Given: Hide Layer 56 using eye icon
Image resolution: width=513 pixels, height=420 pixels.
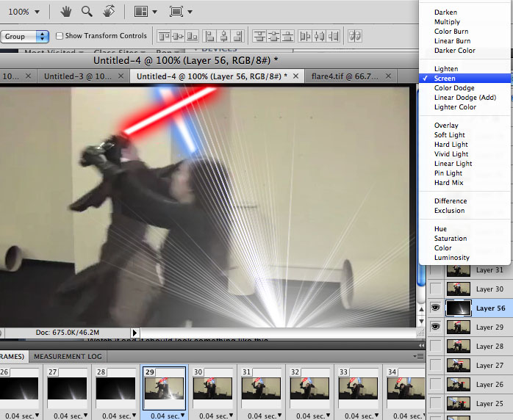Looking at the screenshot, I should point(435,308).
